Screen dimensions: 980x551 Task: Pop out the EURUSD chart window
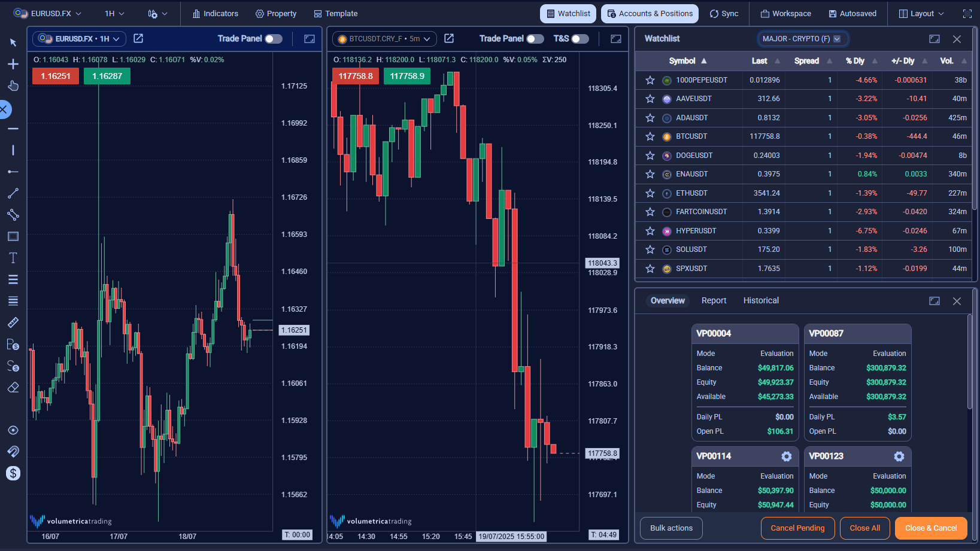tap(138, 38)
